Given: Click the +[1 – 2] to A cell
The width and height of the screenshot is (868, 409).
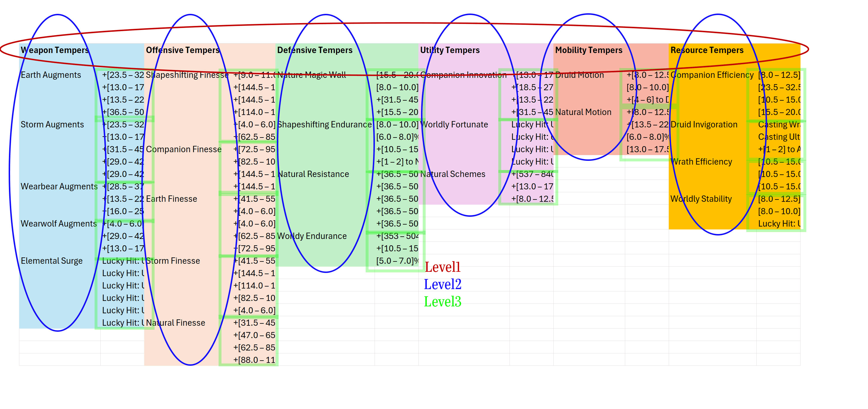Looking at the screenshot, I should point(778,149).
